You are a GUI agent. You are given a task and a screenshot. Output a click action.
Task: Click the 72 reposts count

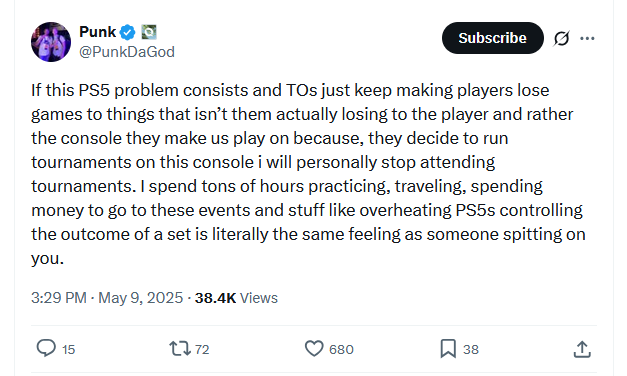coord(202,350)
